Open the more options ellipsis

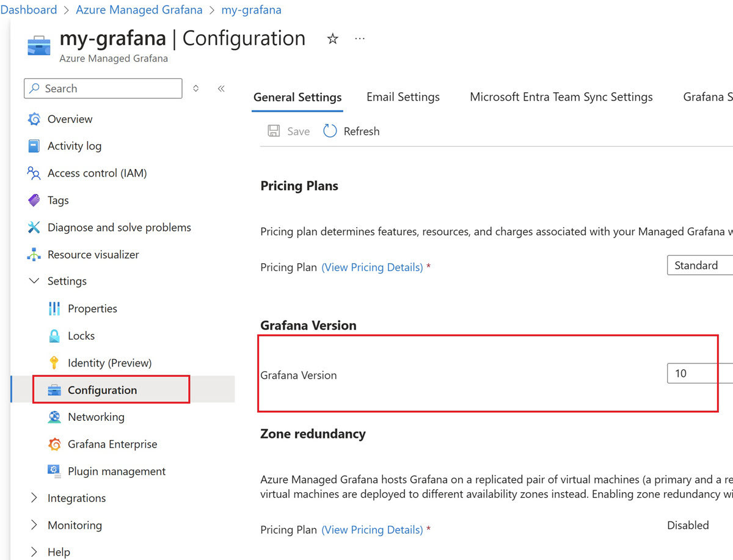click(360, 39)
